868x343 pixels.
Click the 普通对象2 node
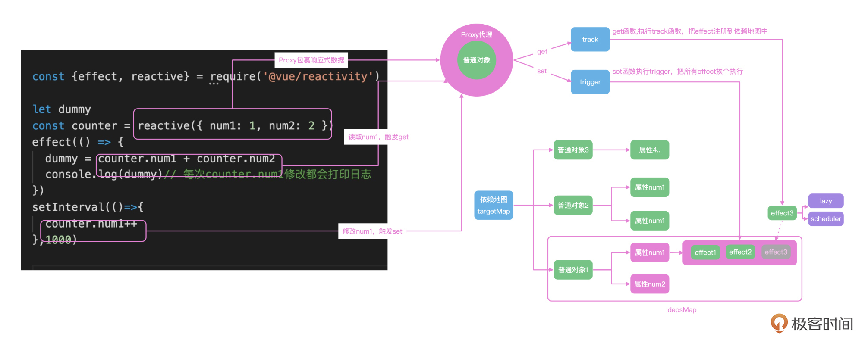[573, 205]
